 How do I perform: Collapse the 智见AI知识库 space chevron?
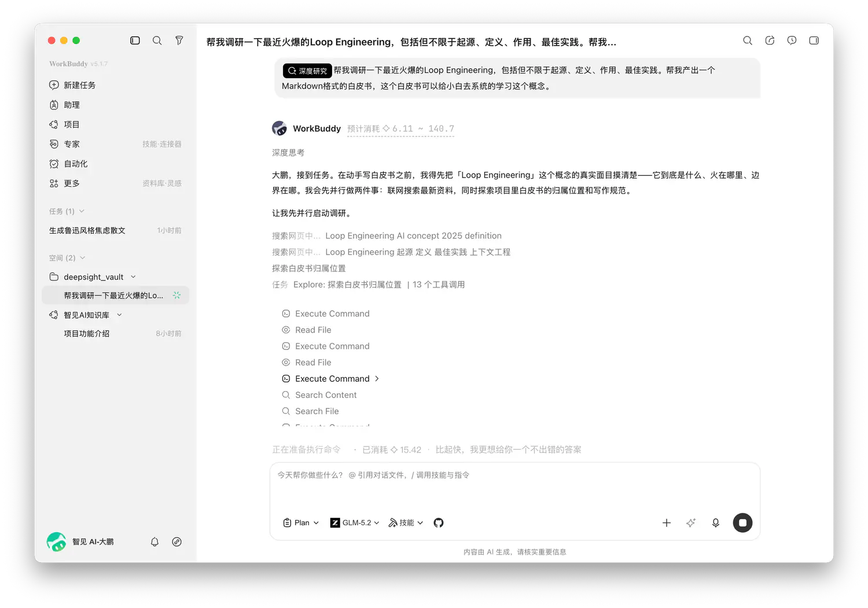pos(120,315)
